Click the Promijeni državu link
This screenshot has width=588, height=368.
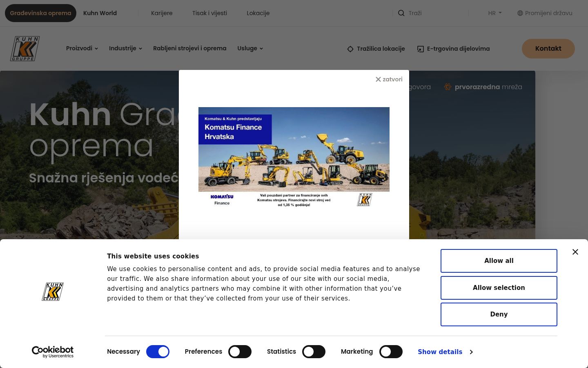click(545, 13)
